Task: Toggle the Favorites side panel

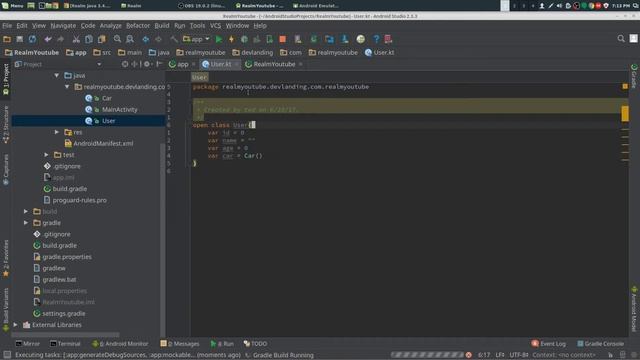Action: click(x=6, y=258)
